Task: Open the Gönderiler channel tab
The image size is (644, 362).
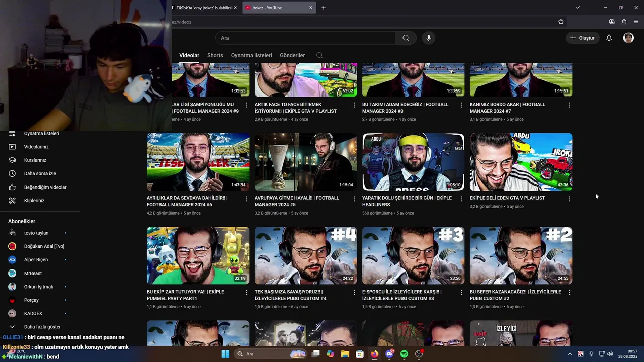Action: (292, 55)
